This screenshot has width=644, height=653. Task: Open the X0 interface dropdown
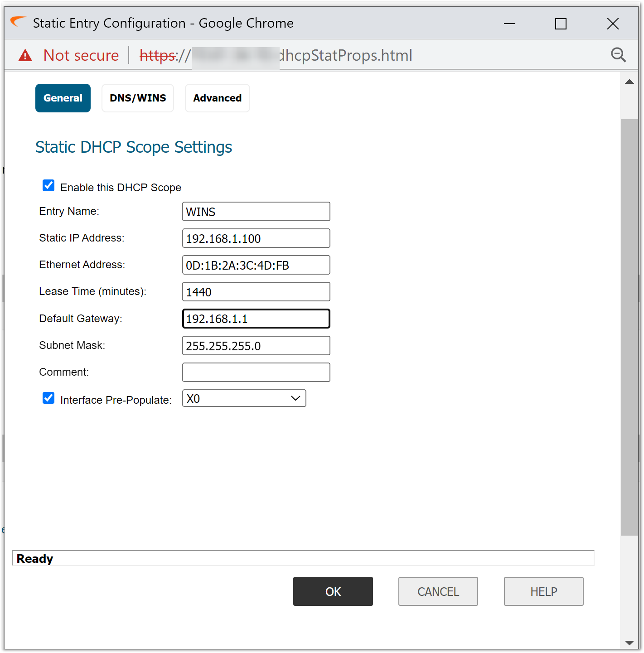(244, 398)
